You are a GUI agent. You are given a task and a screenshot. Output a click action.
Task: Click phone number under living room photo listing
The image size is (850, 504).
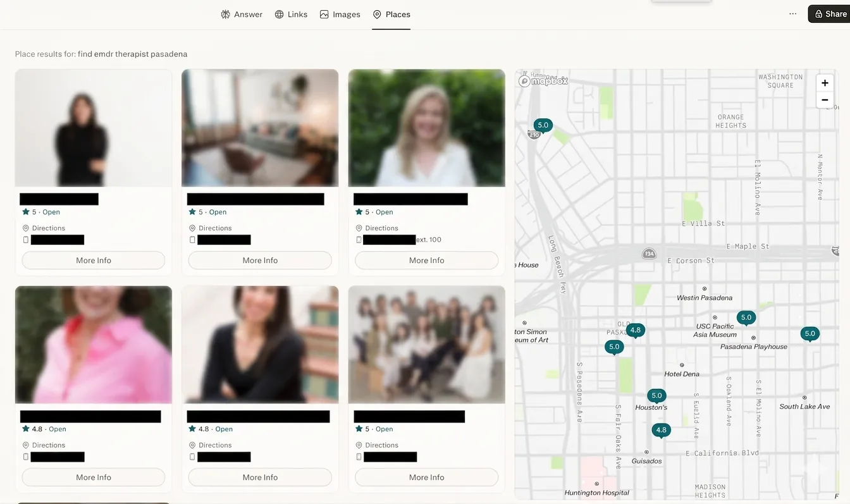click(224, 240)
